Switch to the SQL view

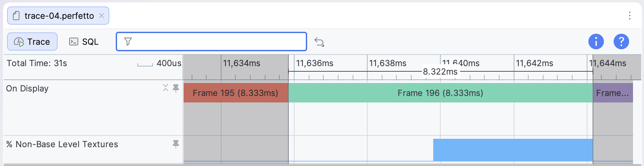click(x=84, y=41)
